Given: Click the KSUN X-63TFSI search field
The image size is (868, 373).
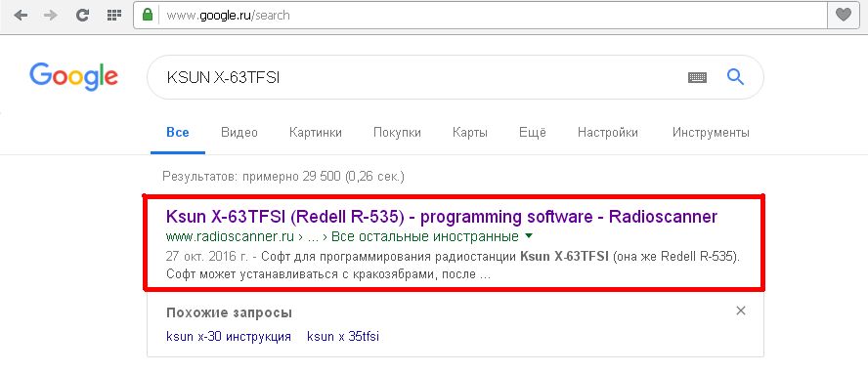Looking at the screenshot, I should click(x=420, y=77).
